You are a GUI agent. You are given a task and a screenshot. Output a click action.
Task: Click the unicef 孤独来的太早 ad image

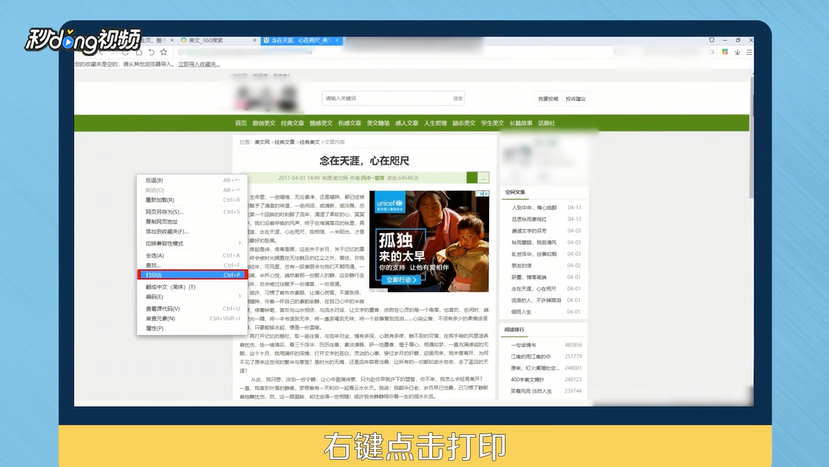point(429,241)
